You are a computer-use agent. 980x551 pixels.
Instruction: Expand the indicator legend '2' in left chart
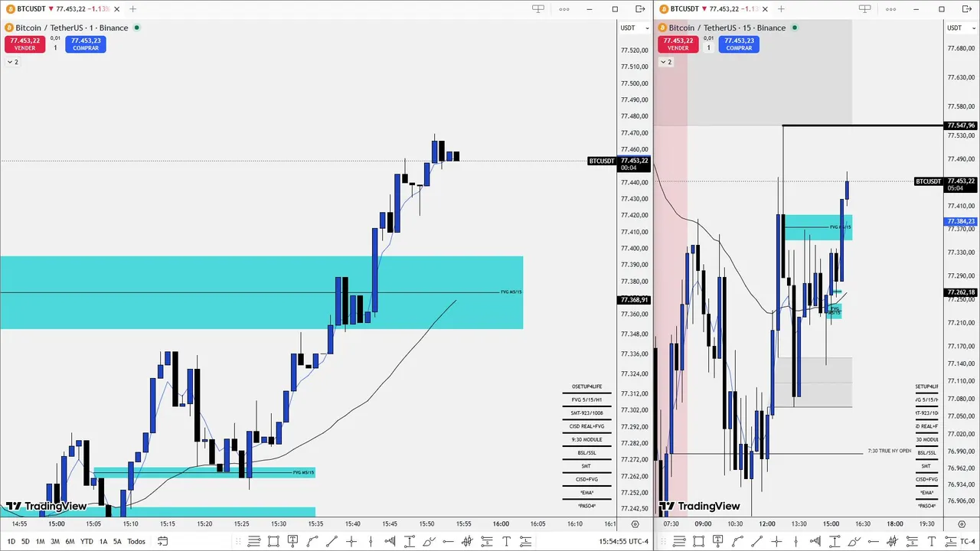(13, 62)
